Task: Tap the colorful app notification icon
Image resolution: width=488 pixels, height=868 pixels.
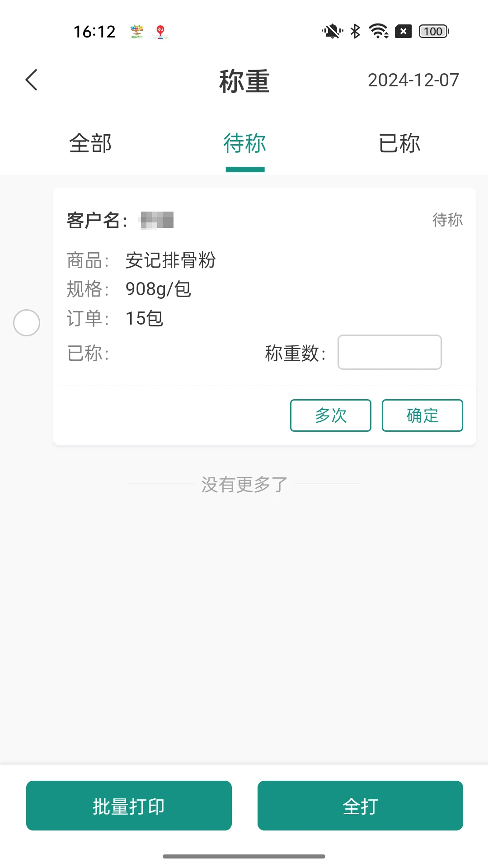Action: (137, 32)
